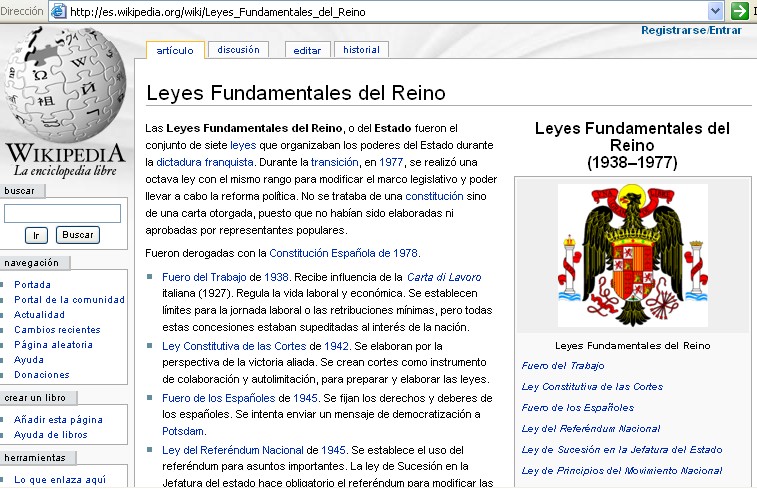Open 'Ley de Sucesión en la Jefatura del Estado'
Screen dimensions: 757x489
coord(622,449)
